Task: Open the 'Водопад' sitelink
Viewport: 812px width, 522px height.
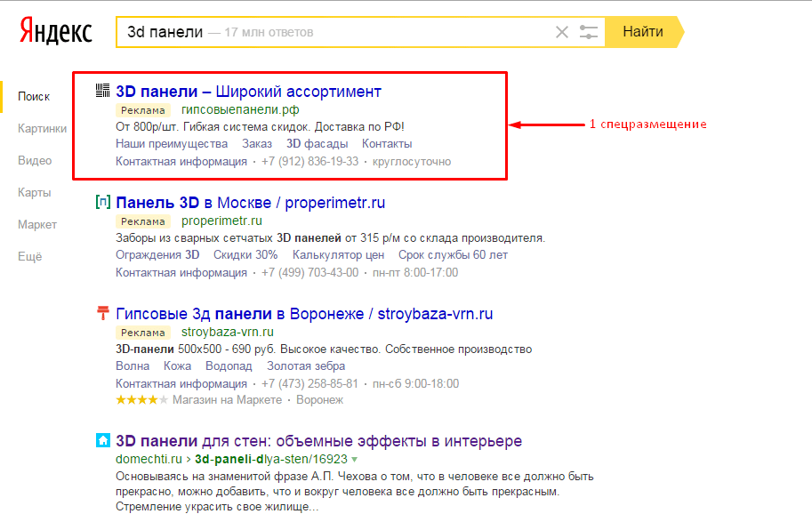Action: tap(229, 366)
